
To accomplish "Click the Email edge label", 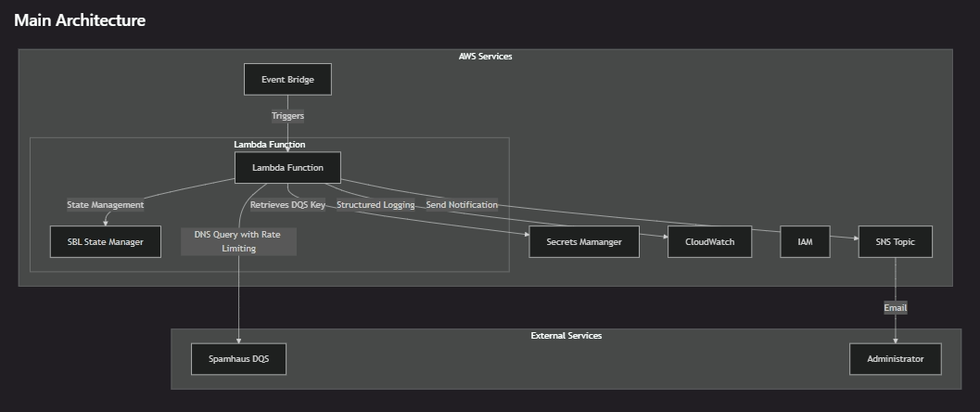I will click(x=895, y=308).
